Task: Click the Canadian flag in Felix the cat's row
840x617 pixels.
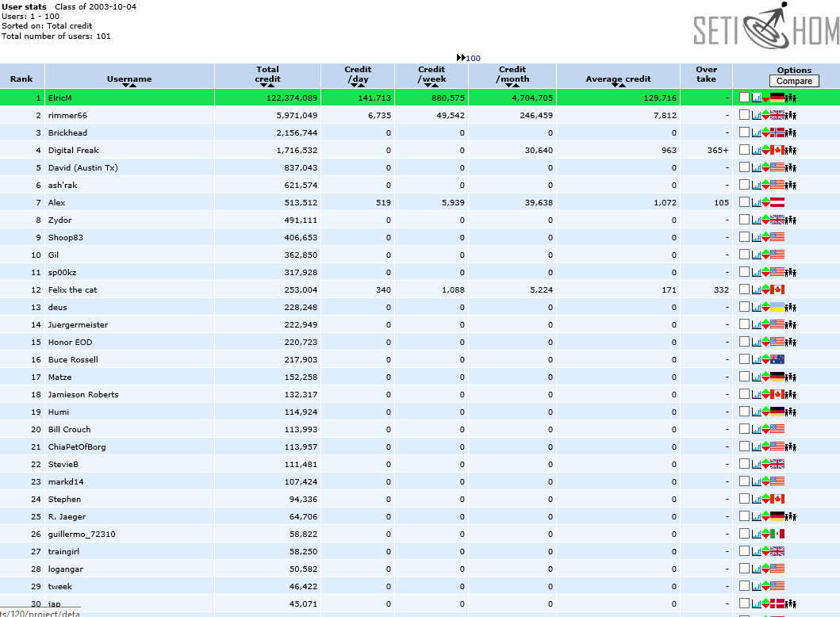Action: tap(777, 289)
